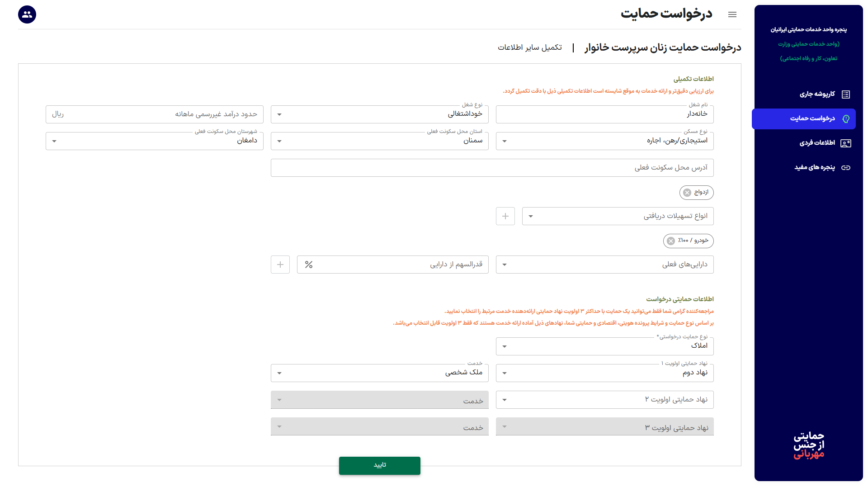Open the دارایی‌های فعلی dropdown
Image resolution: width=868 pixels, height=487 pixels.
tap(604, 265)
